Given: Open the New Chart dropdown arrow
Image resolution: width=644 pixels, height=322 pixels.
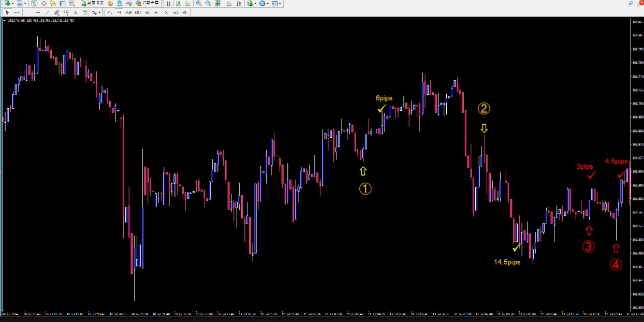Looking at the screenshot, I should tap(12, 3).
